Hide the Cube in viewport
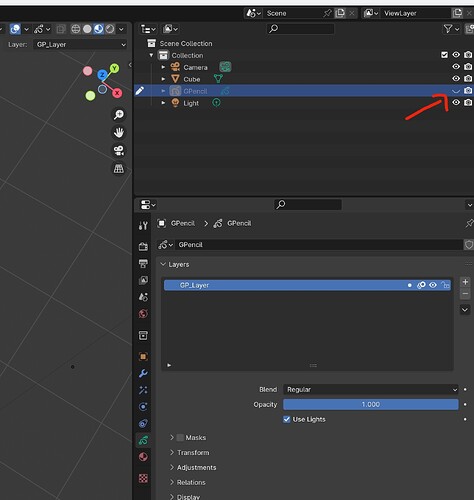Image resolution: width=474 pixels, height=500 pixels. tap(456, 79)
